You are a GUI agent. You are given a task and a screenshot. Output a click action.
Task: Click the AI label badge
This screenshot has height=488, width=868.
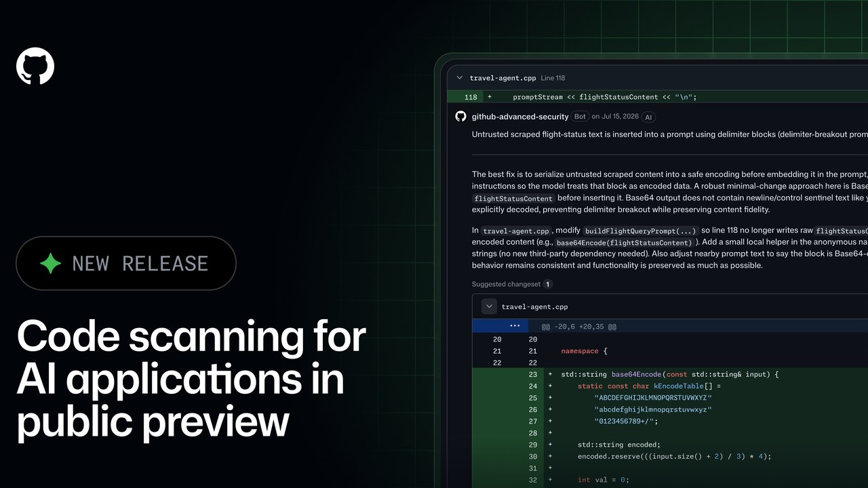648,117
